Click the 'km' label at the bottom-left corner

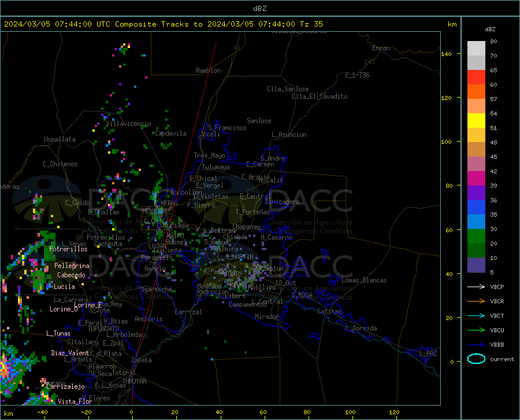tap(8, 414)
